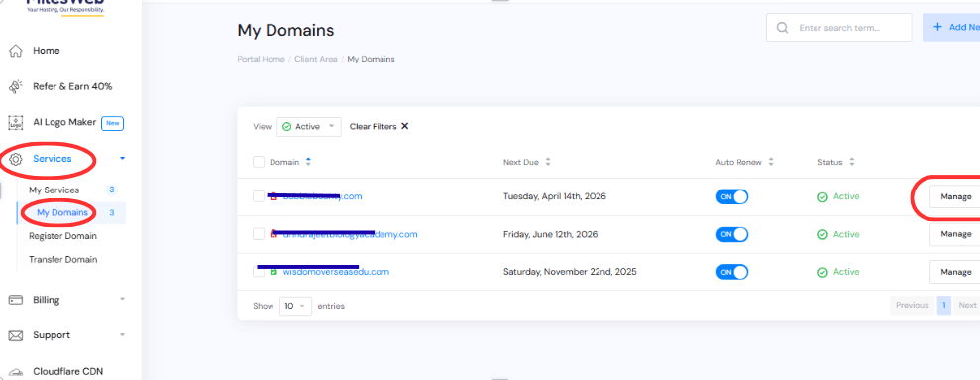
Task: Click Clear Filters
Action: [374, 126]
